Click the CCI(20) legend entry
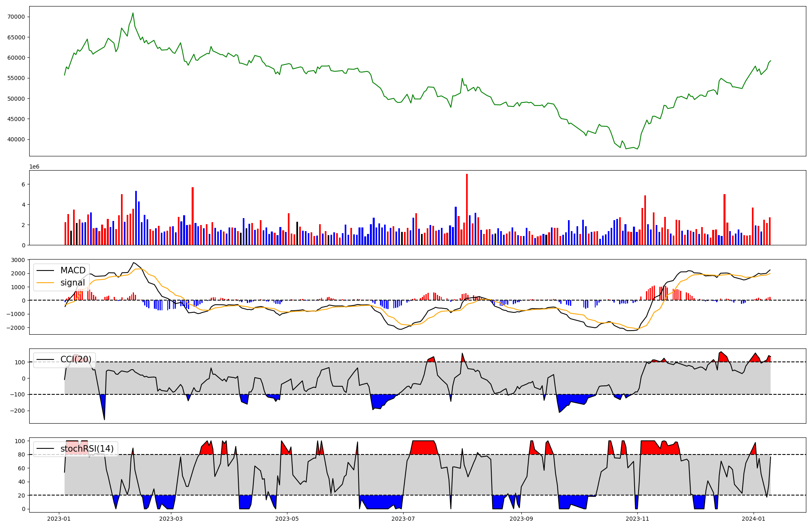The image size is (812, 528). pyautogui.click(x=76, y=359)
